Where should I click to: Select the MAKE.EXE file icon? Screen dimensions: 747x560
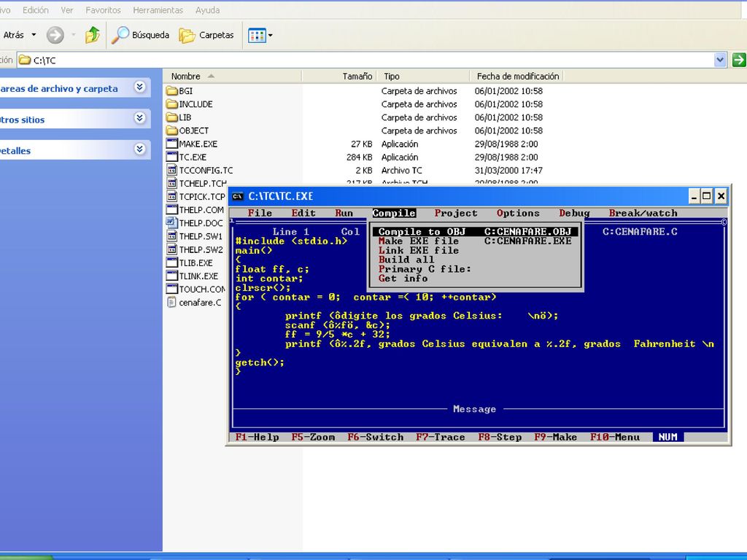click(x=171, y=144)
